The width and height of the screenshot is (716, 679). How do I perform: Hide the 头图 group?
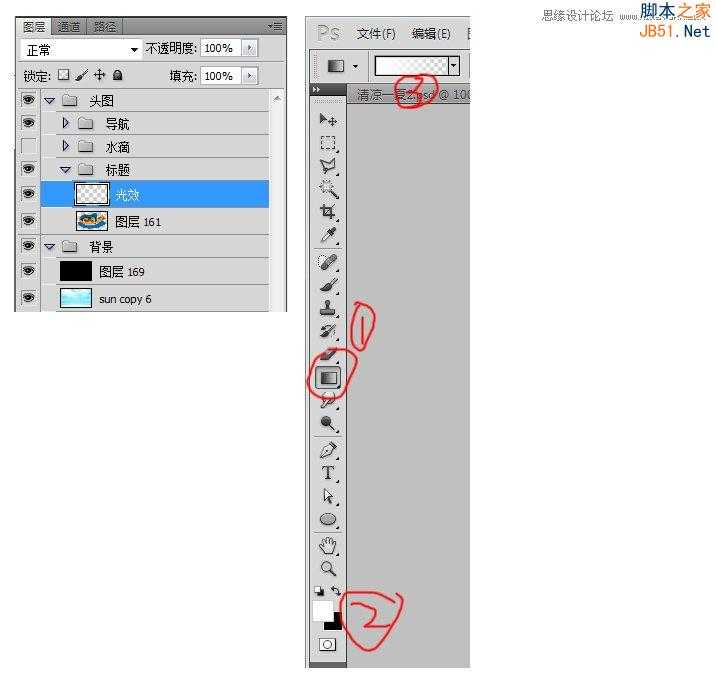[28, 100]
